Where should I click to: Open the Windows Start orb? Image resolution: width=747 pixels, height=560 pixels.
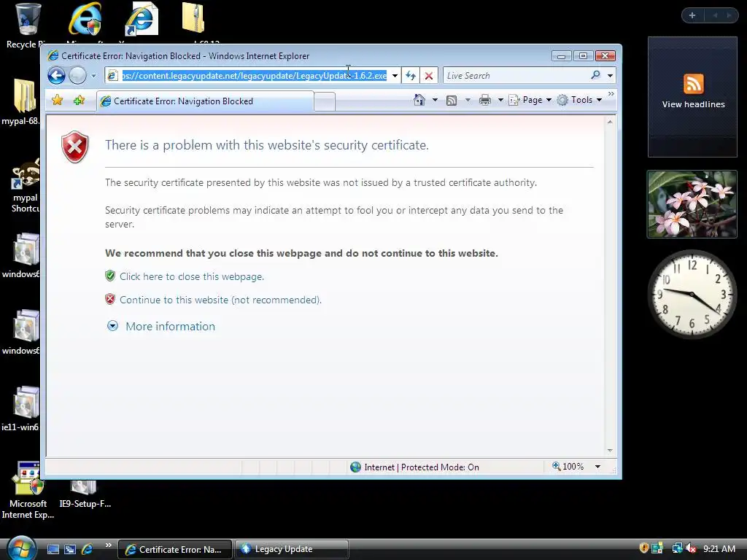21,548
